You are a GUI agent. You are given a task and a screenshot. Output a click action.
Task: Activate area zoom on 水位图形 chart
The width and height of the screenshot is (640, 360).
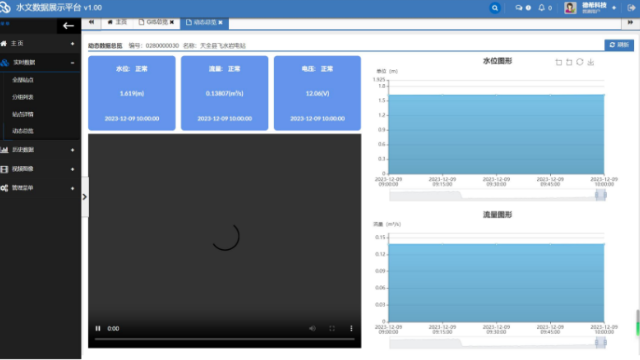coord(558,62)
